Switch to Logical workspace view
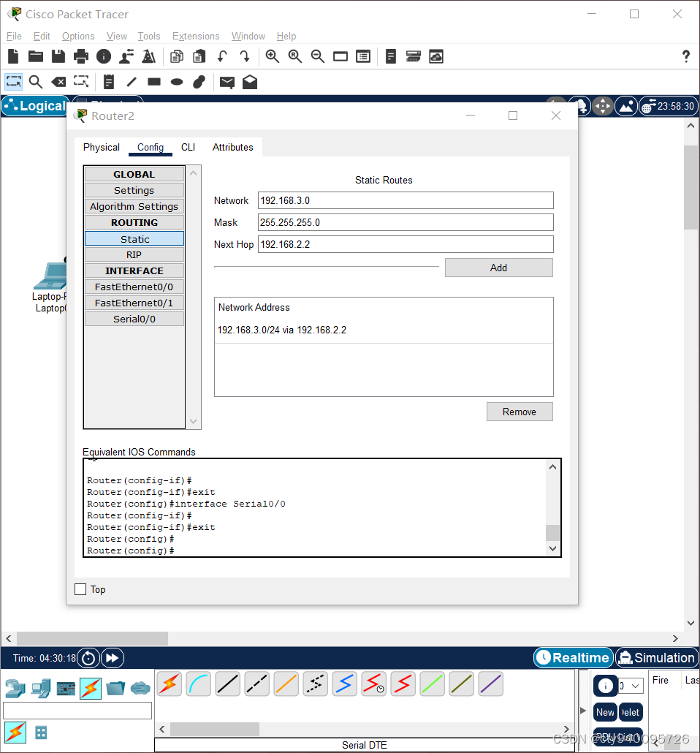The width and height of the screenshot is (700, 753). (x=35, y=106)
